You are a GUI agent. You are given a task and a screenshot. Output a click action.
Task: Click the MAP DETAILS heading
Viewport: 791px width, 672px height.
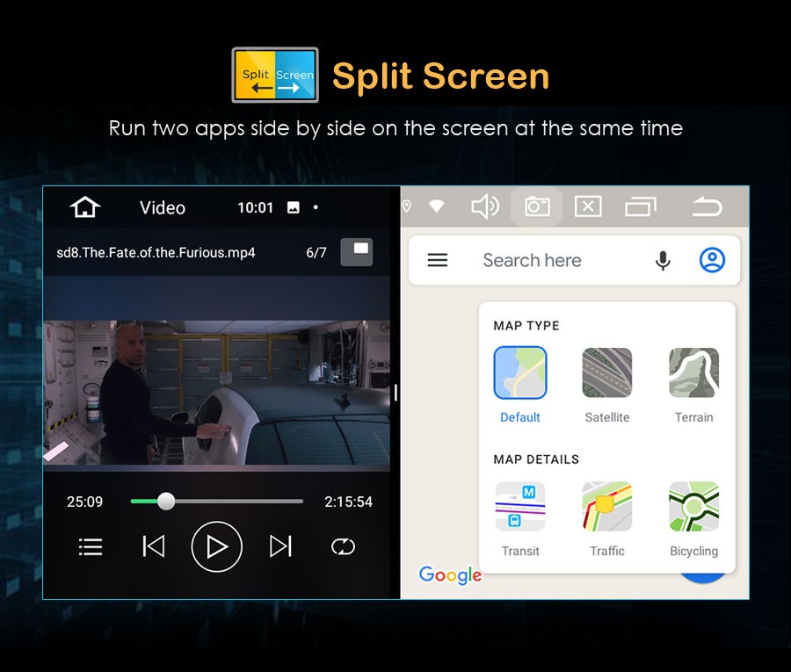tap(536, 459)
